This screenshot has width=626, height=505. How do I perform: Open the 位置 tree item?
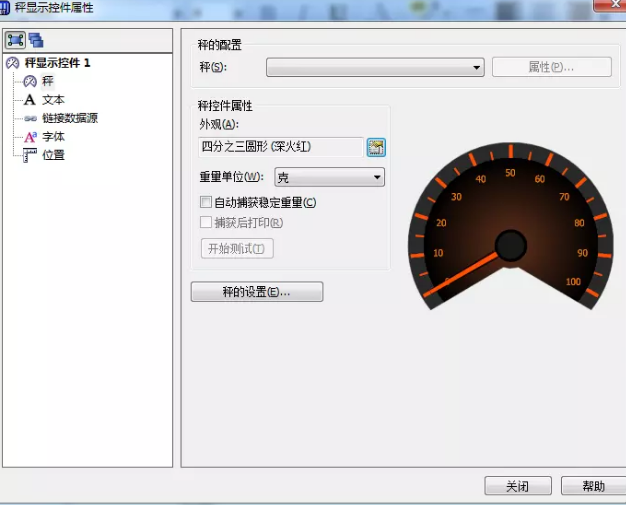coord(53,155)
